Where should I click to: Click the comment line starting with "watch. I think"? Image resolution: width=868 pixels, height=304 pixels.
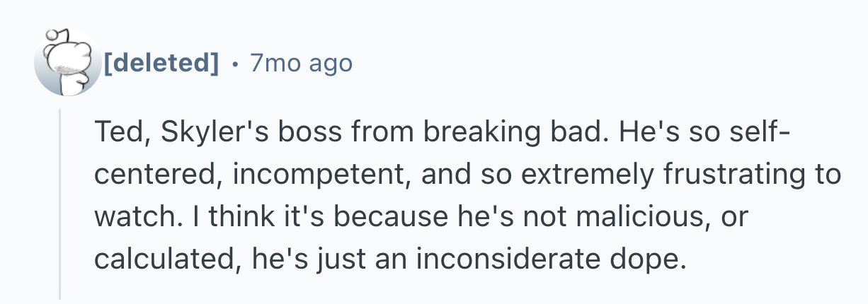click(420, 217)
